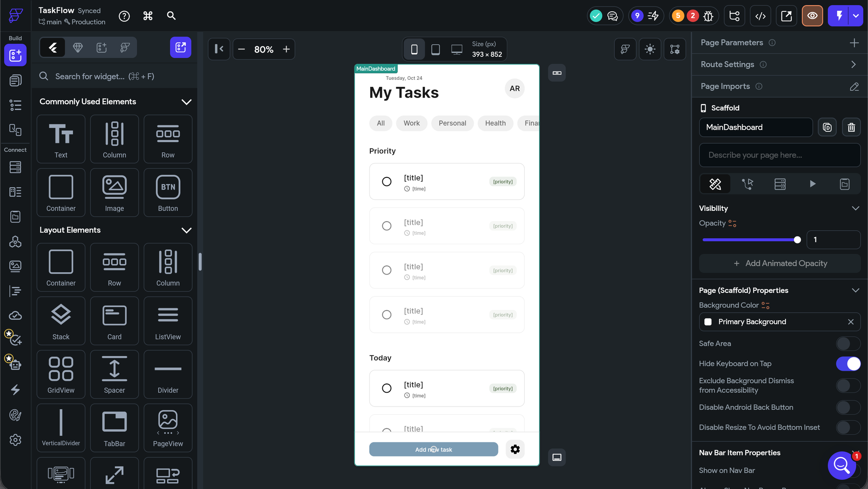This screenshot has width=868, height=489.
Task: Collapse Visibility section chevron
Action: pyautogui.click(x=855, y=208)
